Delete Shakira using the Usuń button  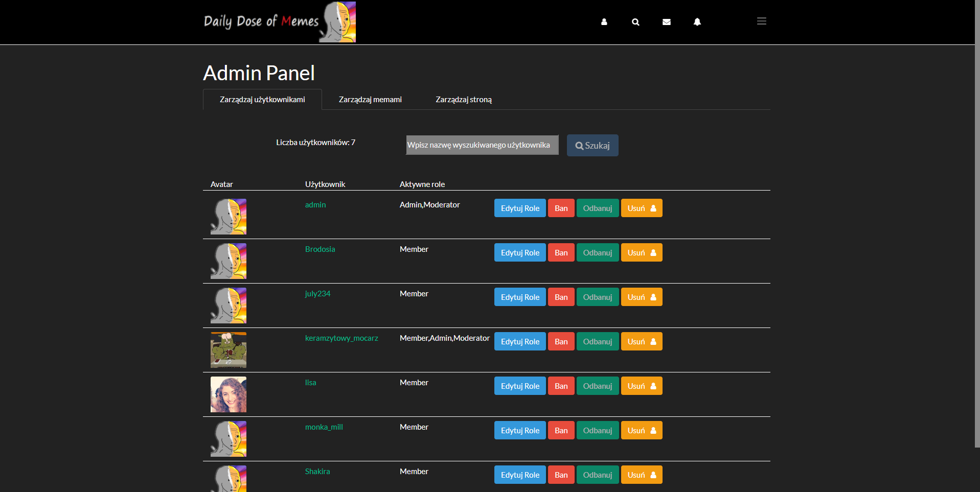(641, 475)
